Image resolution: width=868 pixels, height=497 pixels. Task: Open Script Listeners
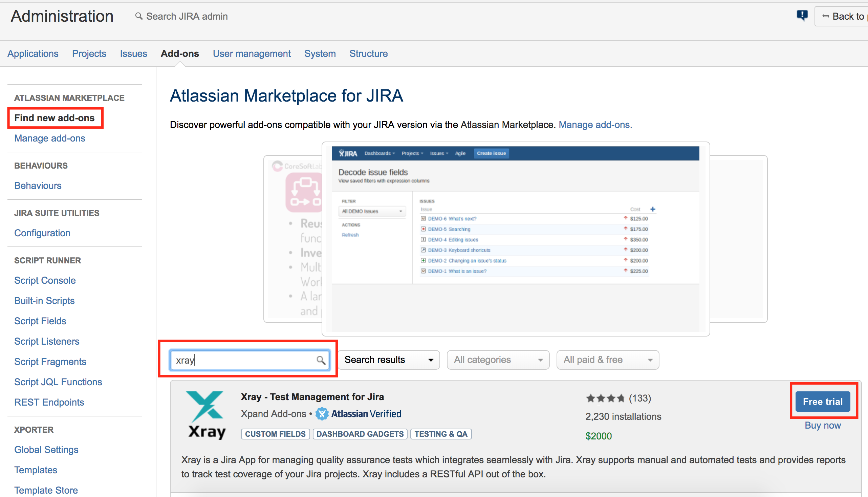(x=47, y=341)
